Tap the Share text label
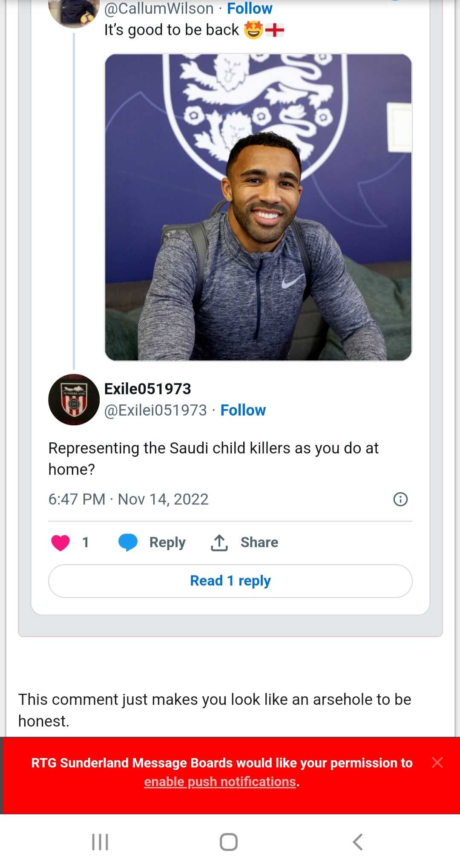 pos(259,542)
